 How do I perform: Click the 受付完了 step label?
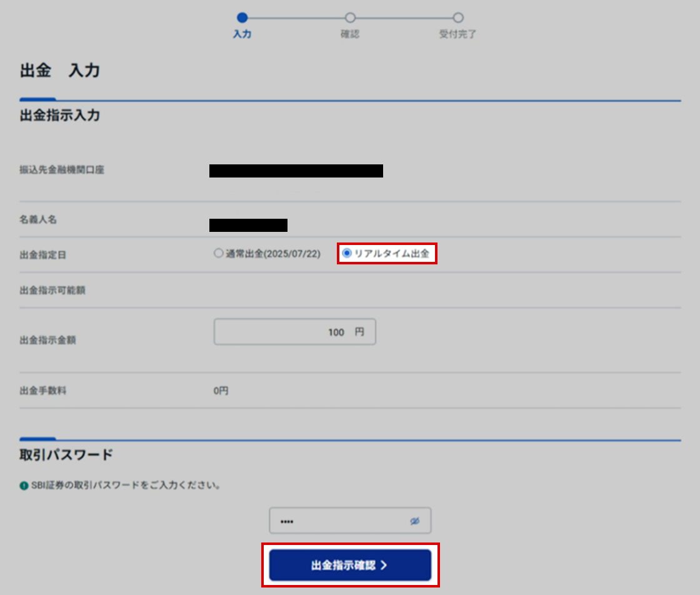tap(458, 34)
